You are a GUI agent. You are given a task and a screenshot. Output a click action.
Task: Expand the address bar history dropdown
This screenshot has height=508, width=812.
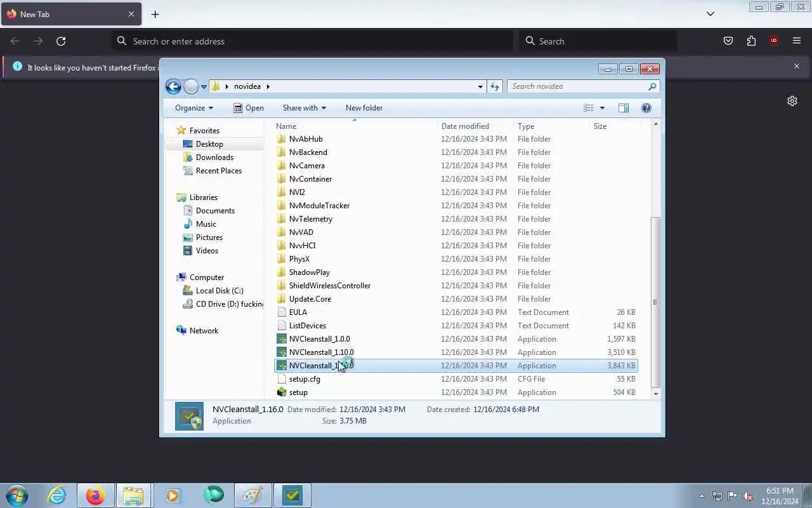[480, 86]
